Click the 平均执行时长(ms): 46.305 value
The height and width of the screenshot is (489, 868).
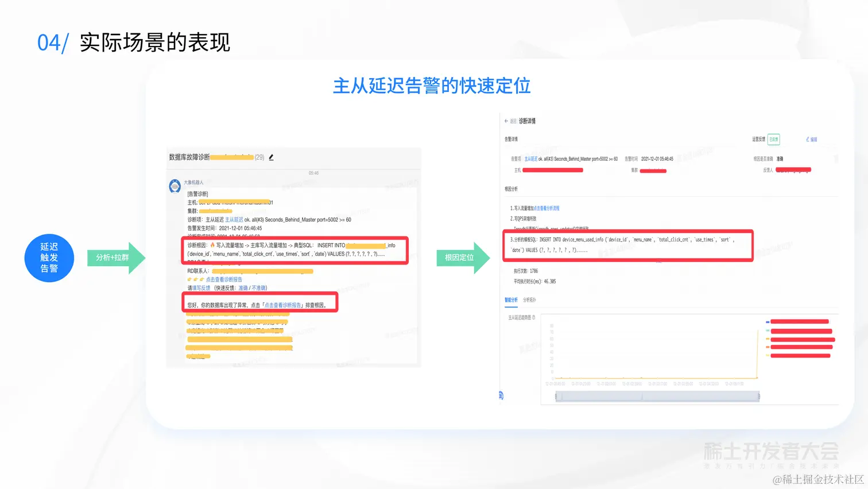[534, 282]
